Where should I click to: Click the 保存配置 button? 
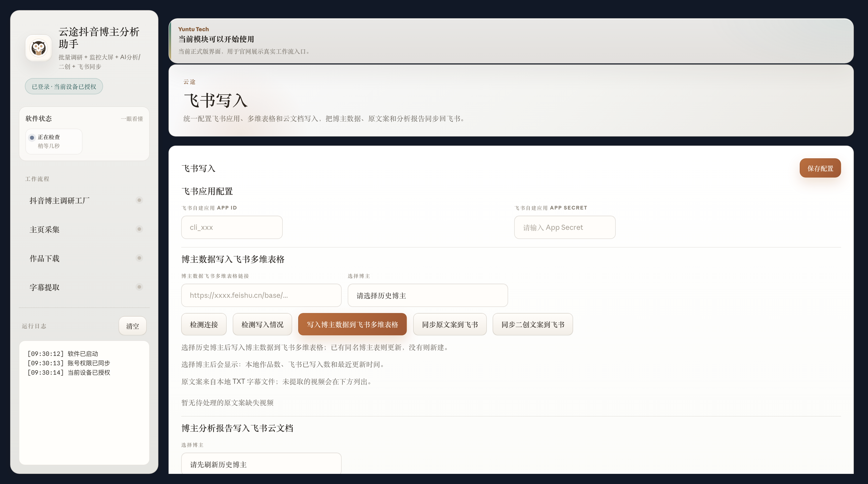[x=820, y=168]
